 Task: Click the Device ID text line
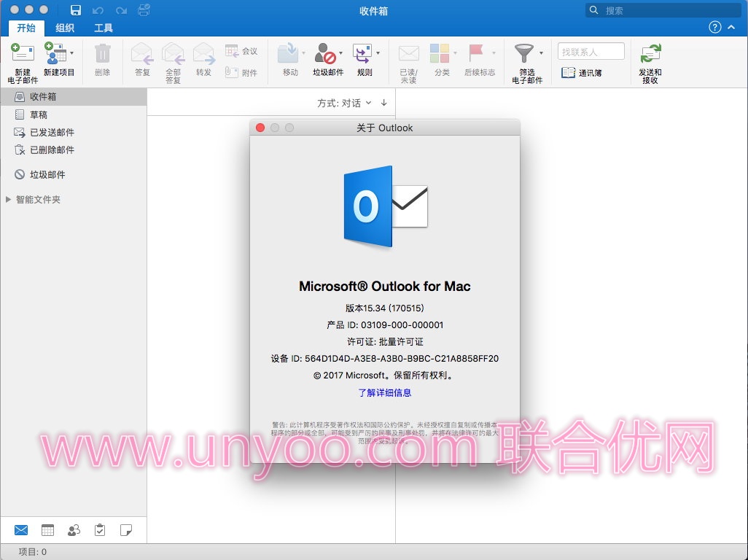[x=384, y=358]
